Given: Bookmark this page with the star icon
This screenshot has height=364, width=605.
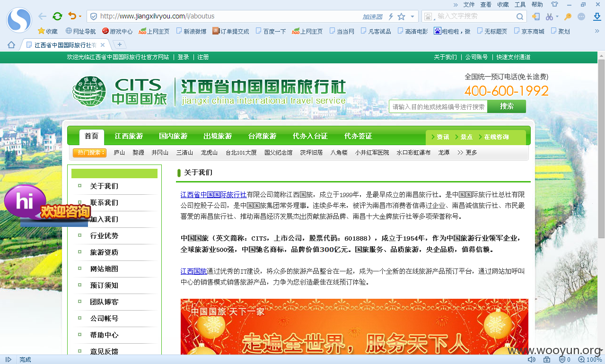Looking at the screenshot, I should pos(401,17).
